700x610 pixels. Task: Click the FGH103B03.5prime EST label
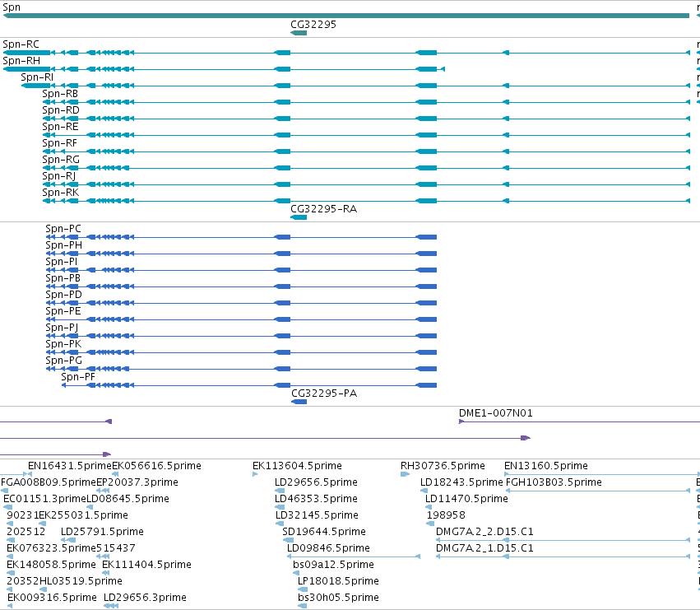(554, 482)
